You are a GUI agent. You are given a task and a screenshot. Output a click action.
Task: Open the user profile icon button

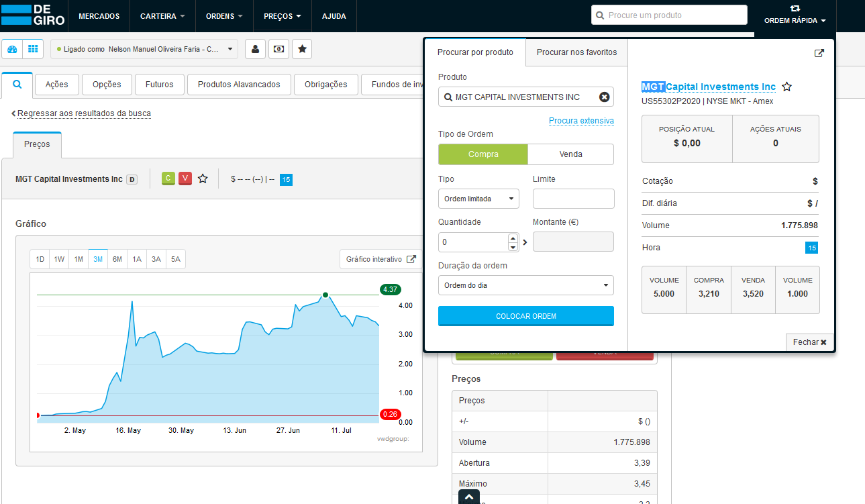pos(255,49)
